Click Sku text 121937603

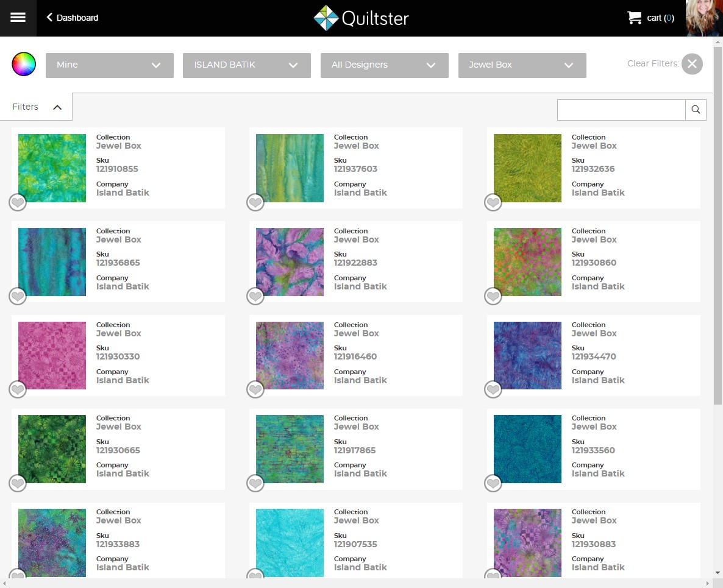355,169
